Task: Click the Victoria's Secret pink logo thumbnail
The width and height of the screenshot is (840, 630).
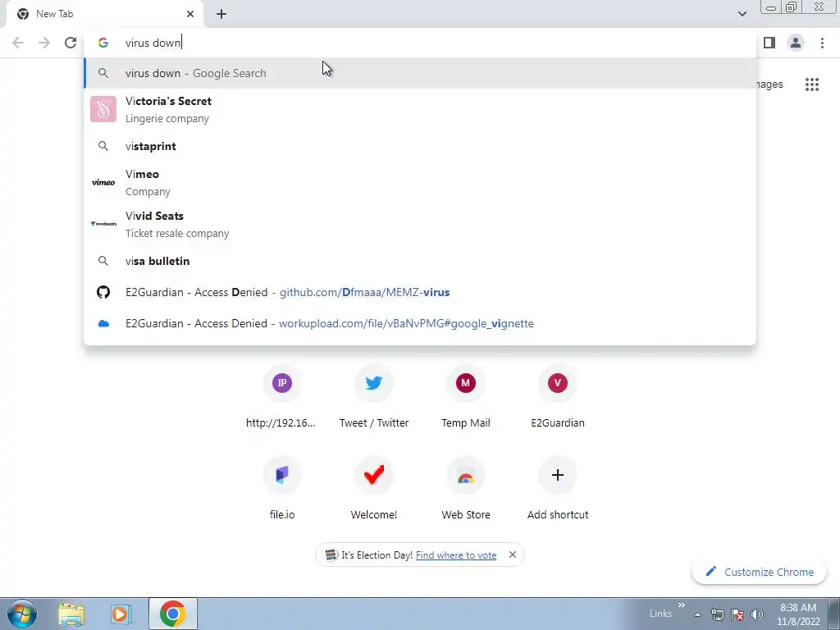Action: [x=103, y=109]
